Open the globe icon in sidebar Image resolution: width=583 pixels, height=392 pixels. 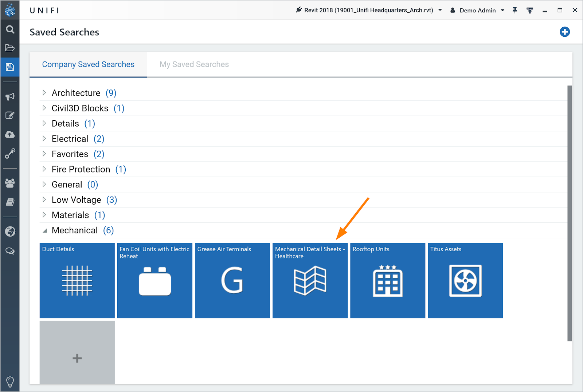10,231
